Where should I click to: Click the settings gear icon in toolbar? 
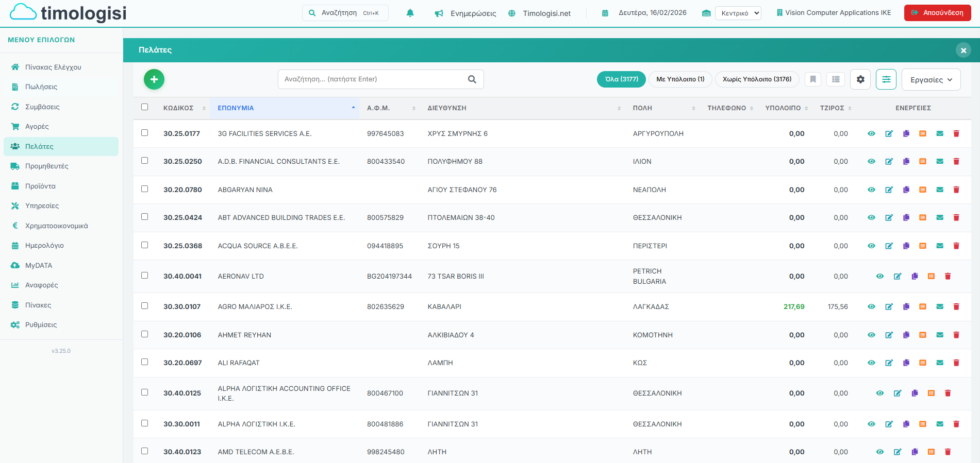(860, 79)
